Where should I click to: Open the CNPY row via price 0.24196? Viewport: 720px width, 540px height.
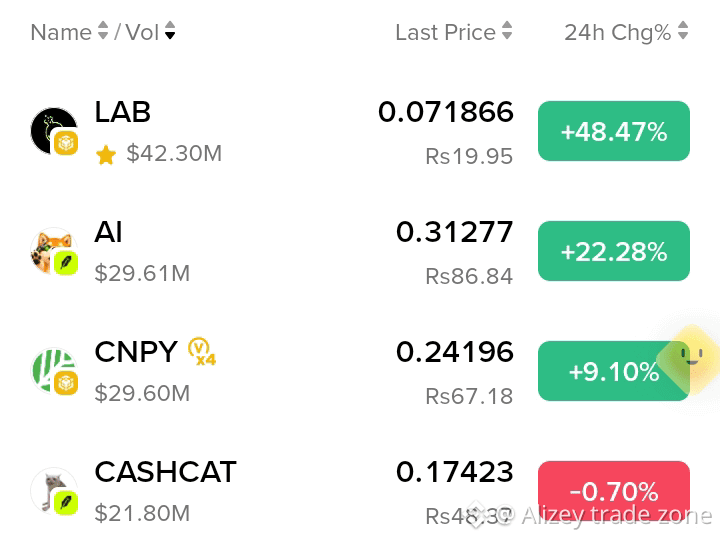click(x=455, y=352)
